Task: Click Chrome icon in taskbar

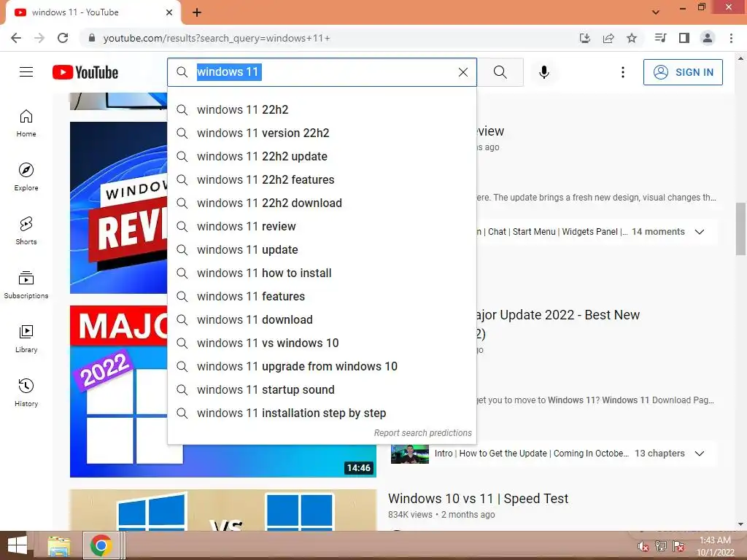Action: [x=101, y=545]
